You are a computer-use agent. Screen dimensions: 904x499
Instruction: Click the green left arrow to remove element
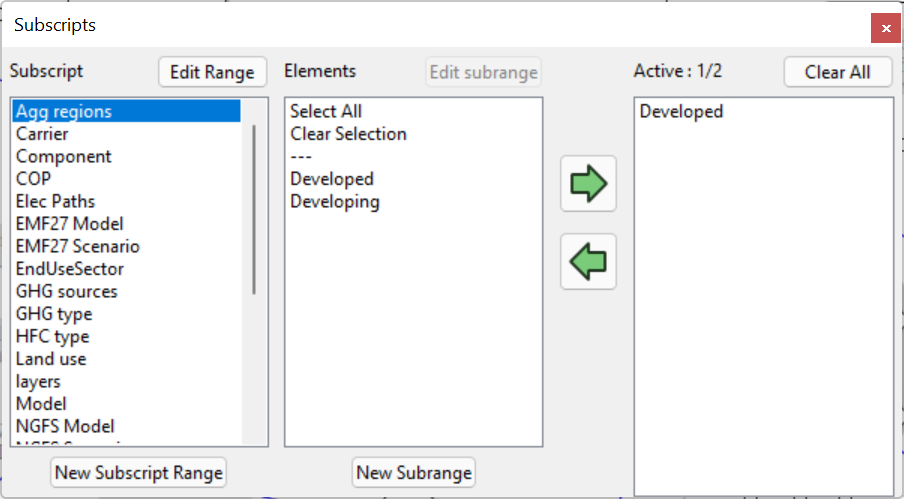coord(588,262)
